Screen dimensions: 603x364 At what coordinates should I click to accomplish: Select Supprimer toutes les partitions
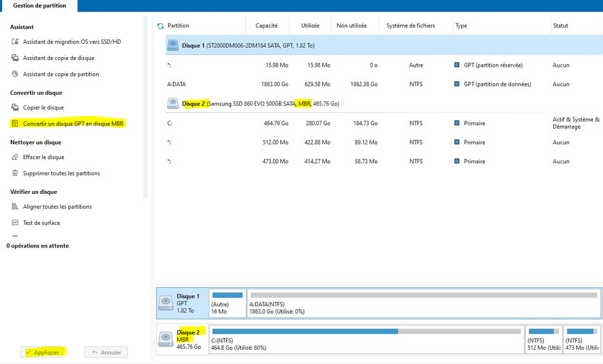tap(62, 173)
